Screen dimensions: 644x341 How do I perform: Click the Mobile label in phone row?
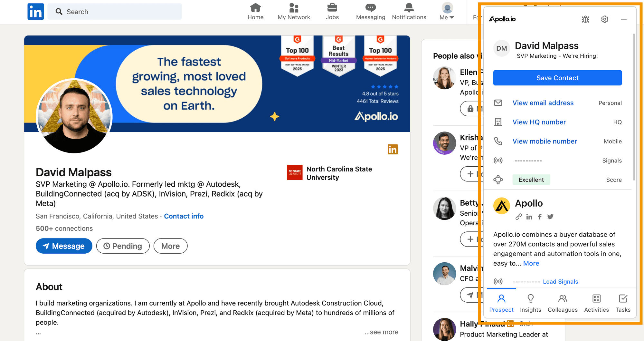coord(612,141)
